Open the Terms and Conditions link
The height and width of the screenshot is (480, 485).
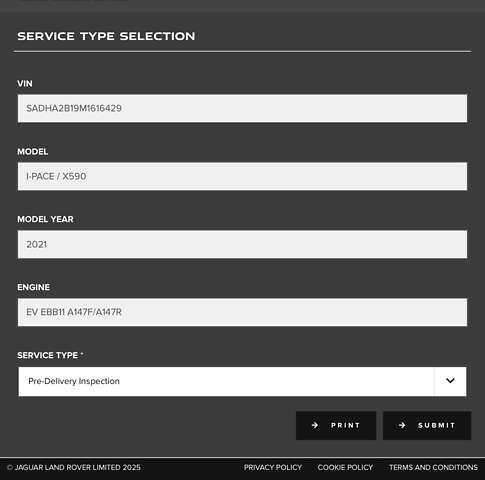tap(433, 468)
